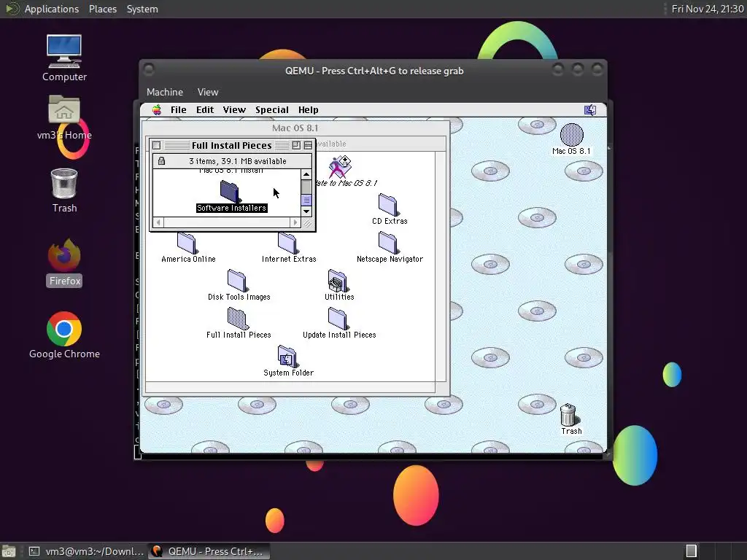Switch to QEMU task in taskbar
Screen dimensions: 747x560
209,551
